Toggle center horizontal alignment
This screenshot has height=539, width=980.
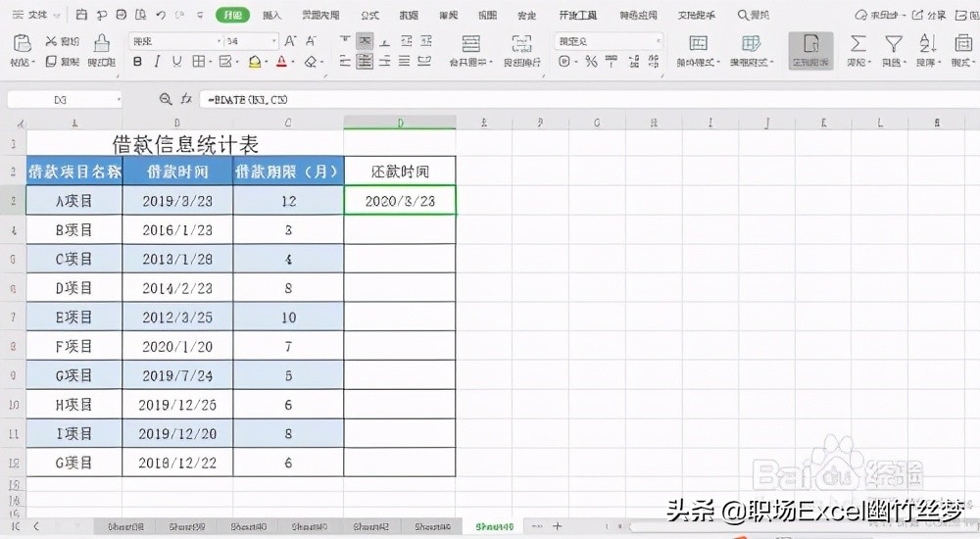[365, 62]
